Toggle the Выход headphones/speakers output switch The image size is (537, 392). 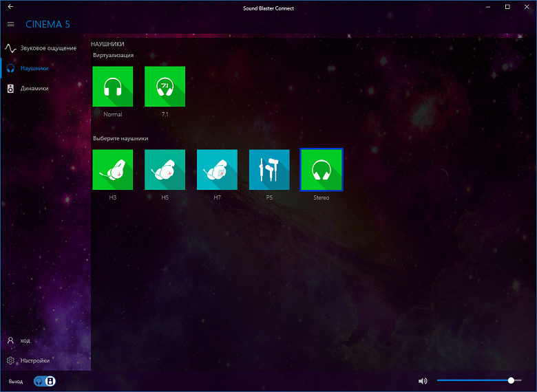[x=45, y=381]
